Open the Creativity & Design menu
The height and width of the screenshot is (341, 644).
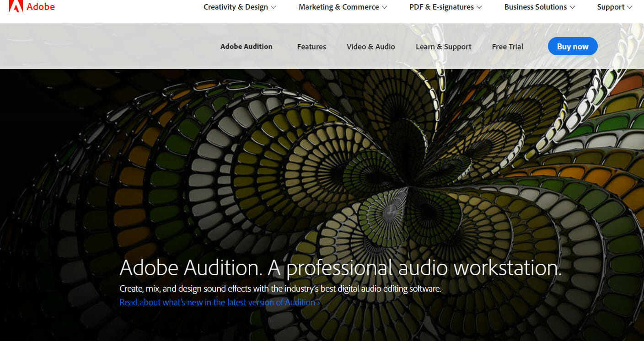[240, 7]
